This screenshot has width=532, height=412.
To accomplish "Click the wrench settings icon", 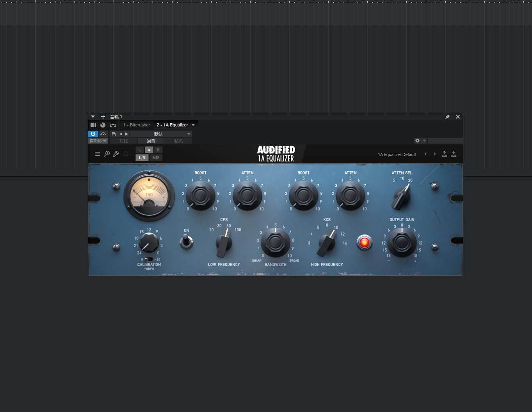I will coord(116,154).
